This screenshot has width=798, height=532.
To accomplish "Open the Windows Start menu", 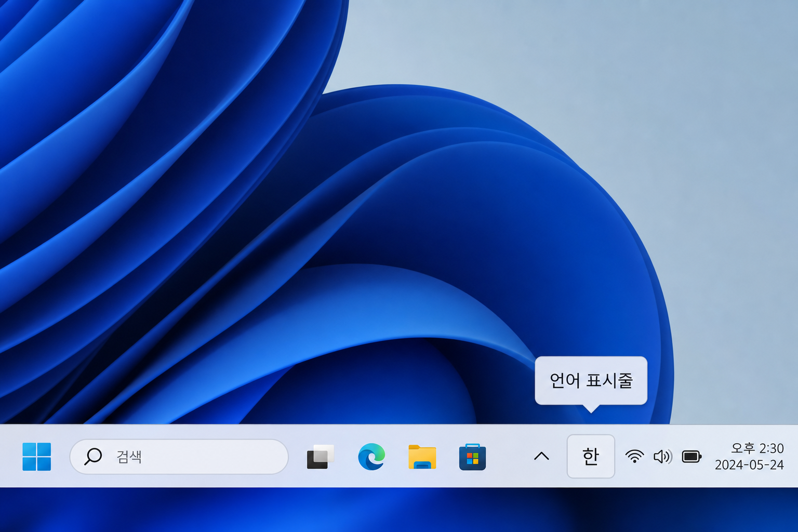I will click(x=37, y=457).
